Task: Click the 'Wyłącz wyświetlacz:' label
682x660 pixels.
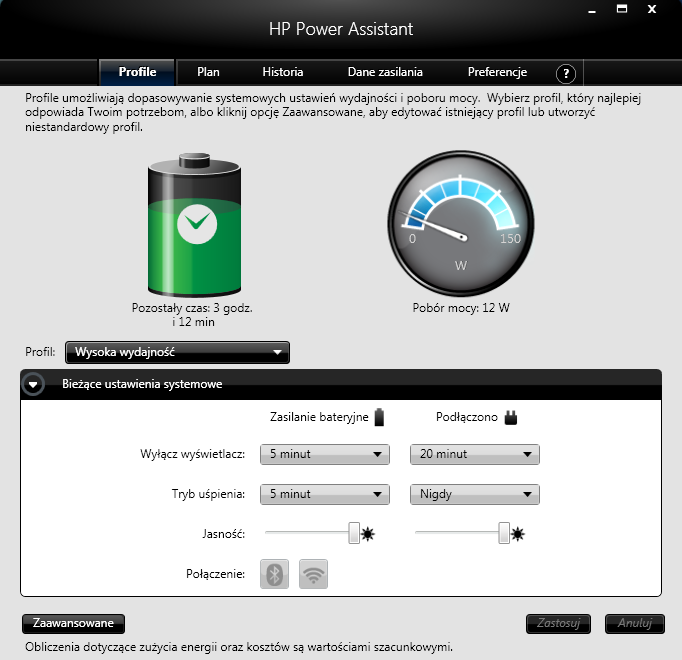Action: click(193, 454)
